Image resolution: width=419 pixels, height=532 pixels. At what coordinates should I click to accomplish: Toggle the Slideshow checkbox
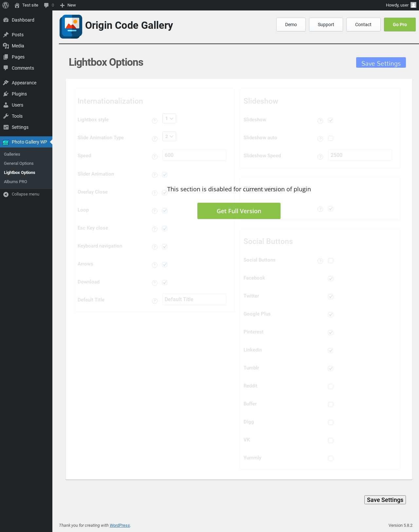[x=331, y=120]
